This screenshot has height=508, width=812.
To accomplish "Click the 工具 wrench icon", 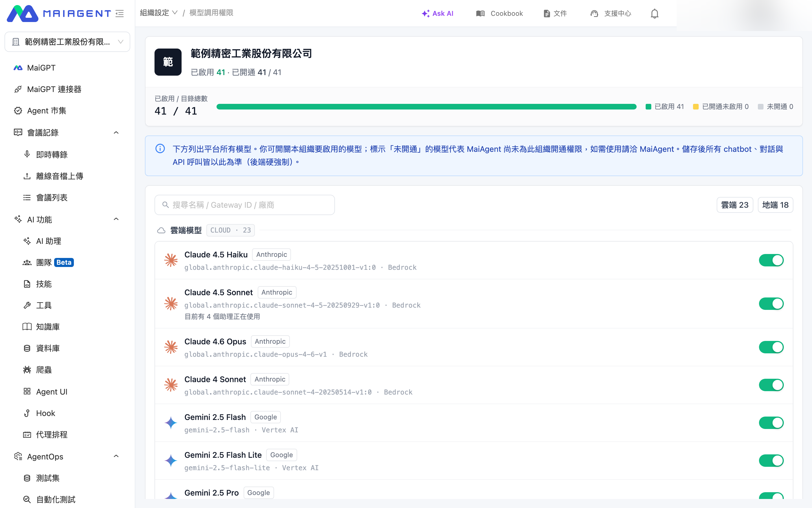I will (x=27, y=305).
